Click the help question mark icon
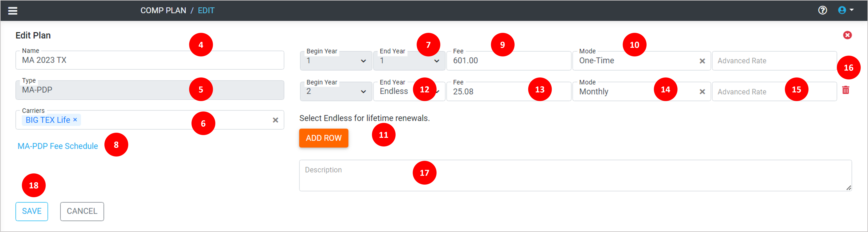Viewport: 868px width, 232px height. click(822, 10)
